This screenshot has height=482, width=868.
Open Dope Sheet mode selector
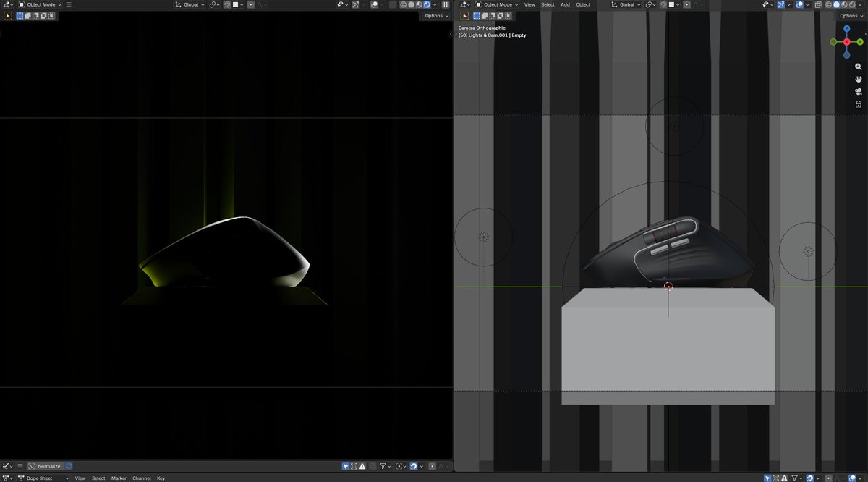point(43,478)
